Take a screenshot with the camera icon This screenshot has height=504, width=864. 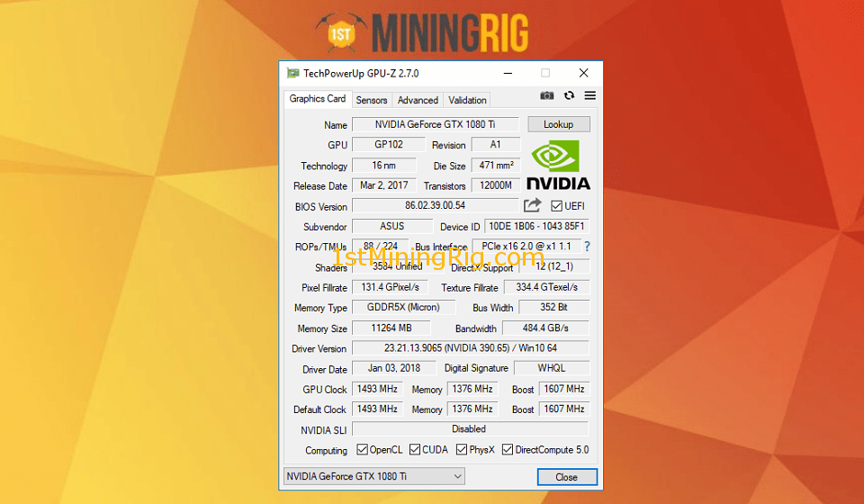[x=546, y=95]
